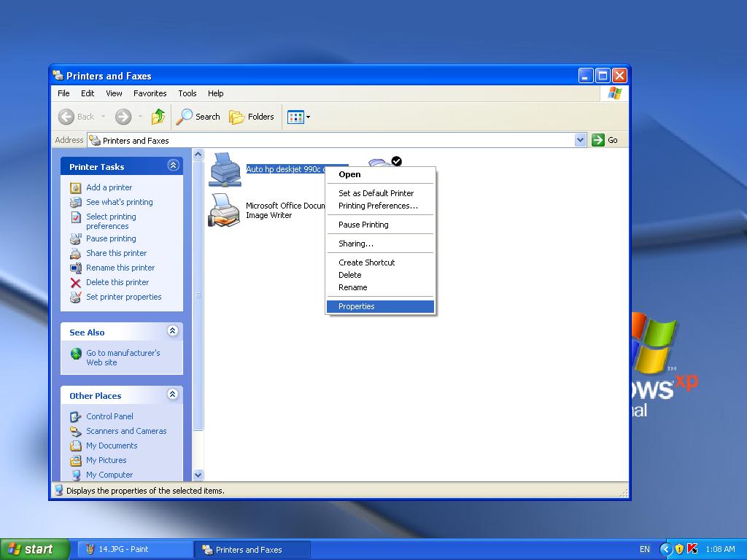The width and height of the screenshot is (747, 560).
Task: Select the Microsoft Office Document Image Writer printer icon
Action: coord(225,211)
